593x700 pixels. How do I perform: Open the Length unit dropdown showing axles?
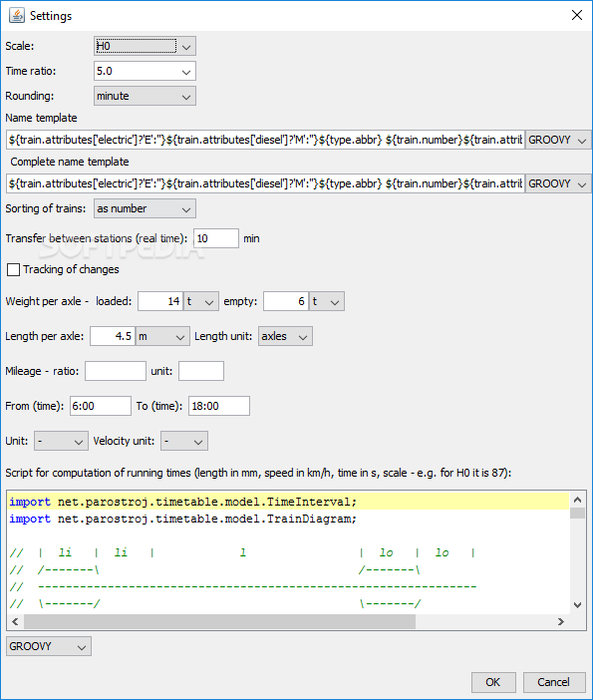[x=285, y=336]
